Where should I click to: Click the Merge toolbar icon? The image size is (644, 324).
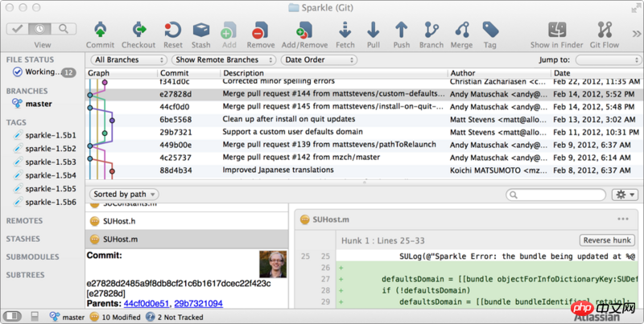click(x=461, y=31)
